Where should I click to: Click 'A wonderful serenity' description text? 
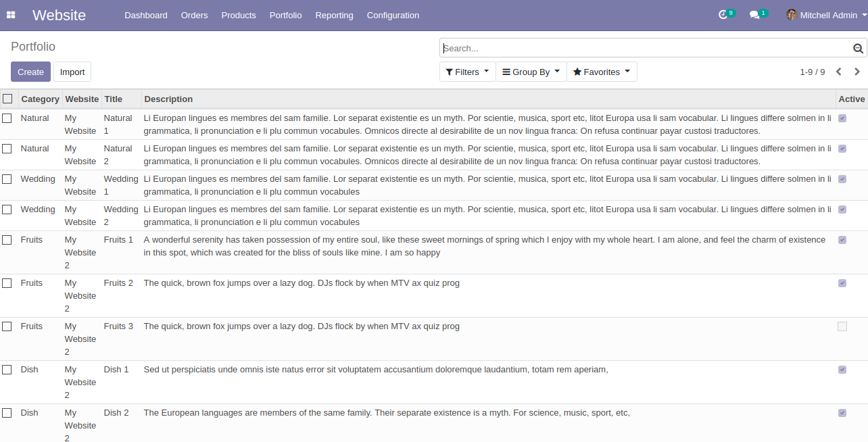485,246
